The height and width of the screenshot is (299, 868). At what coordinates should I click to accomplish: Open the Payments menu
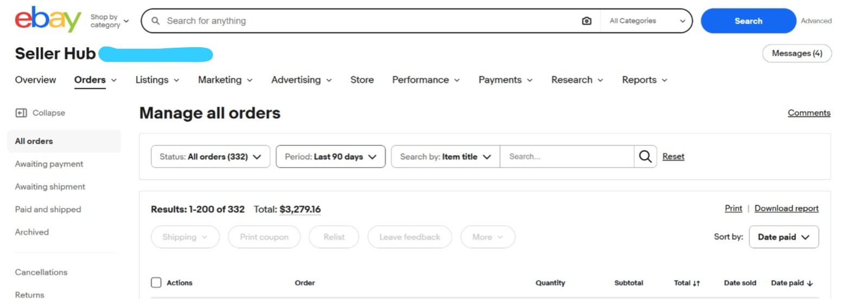[x=505, y=80]
